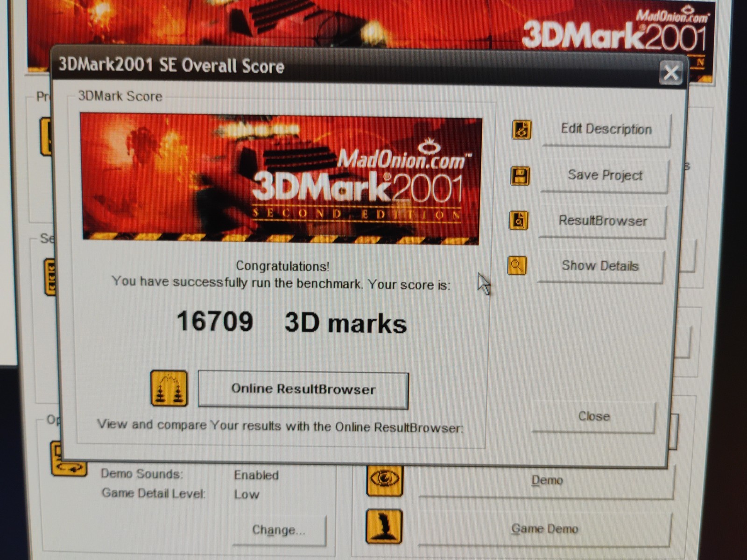Click the Save Project floppy disk icon

[520, 176]
